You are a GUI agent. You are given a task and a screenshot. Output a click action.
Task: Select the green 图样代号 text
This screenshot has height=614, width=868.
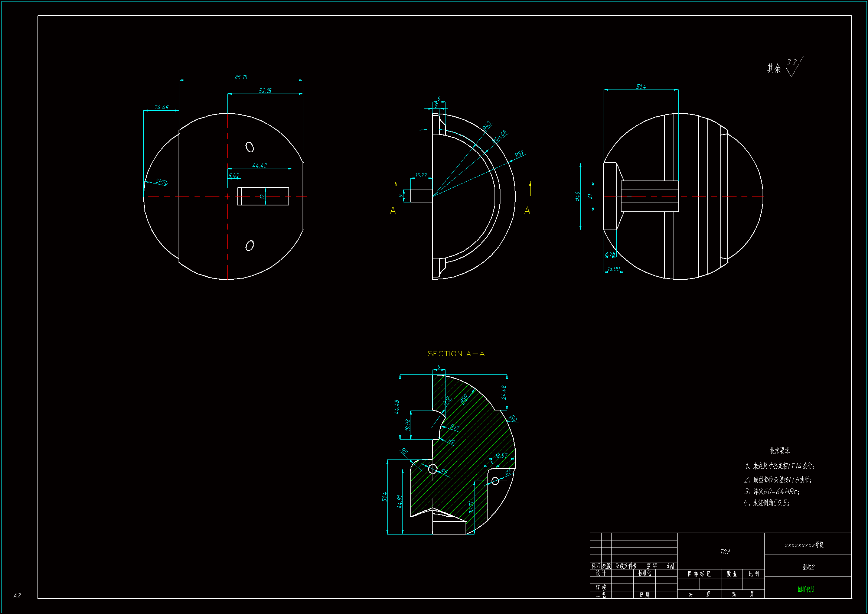click(806, 589)
